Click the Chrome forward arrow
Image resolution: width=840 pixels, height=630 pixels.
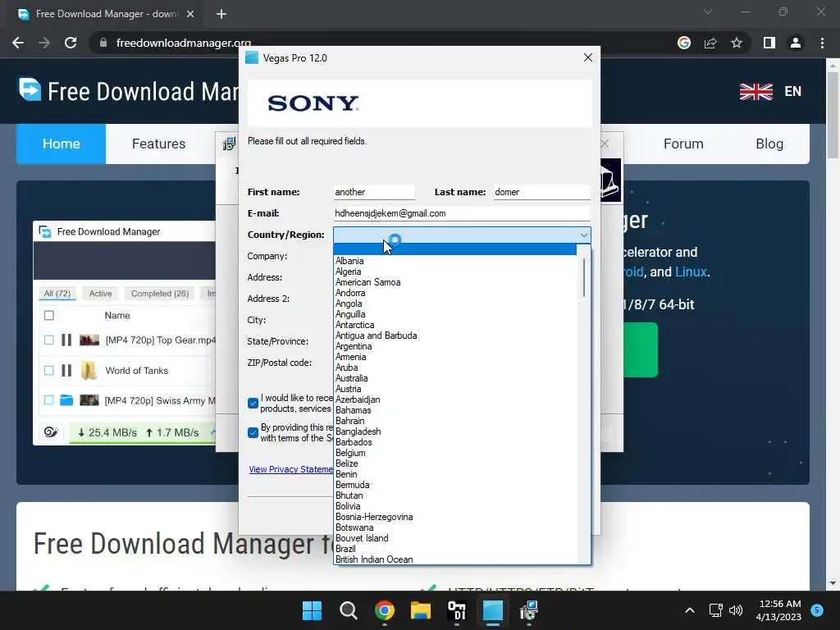pos(44,43)
